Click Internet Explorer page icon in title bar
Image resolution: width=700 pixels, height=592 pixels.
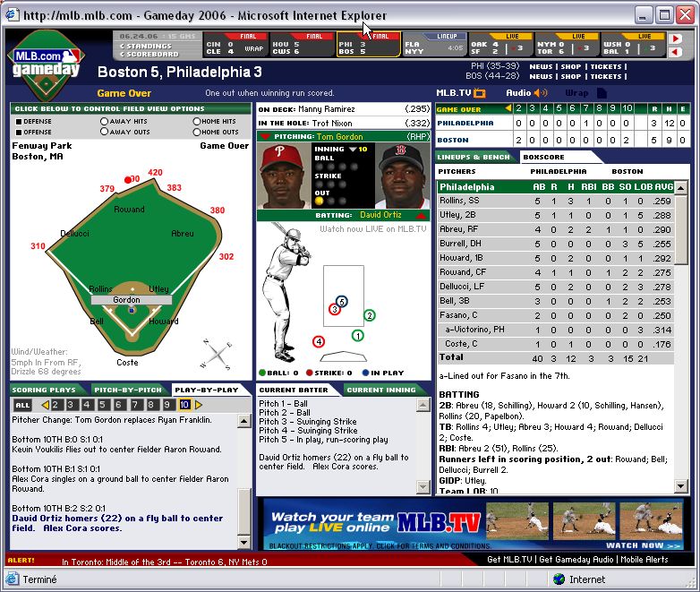click(x=13, y=14)
